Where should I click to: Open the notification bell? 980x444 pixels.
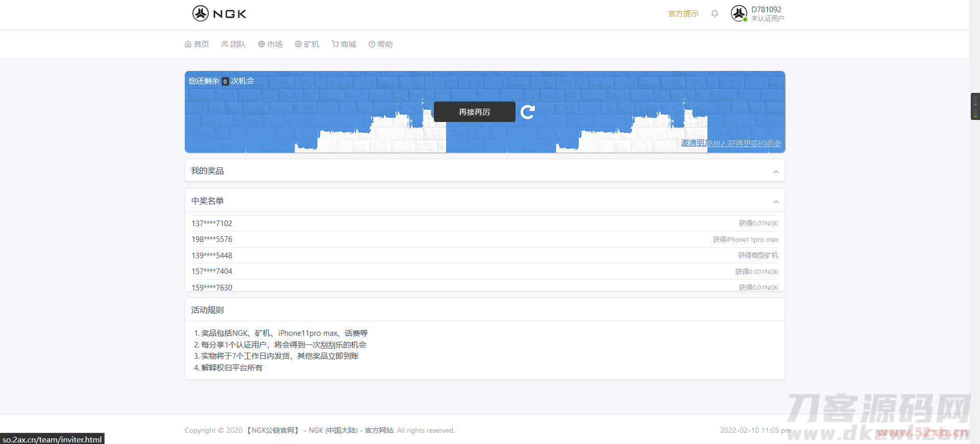tap(715, 14)
